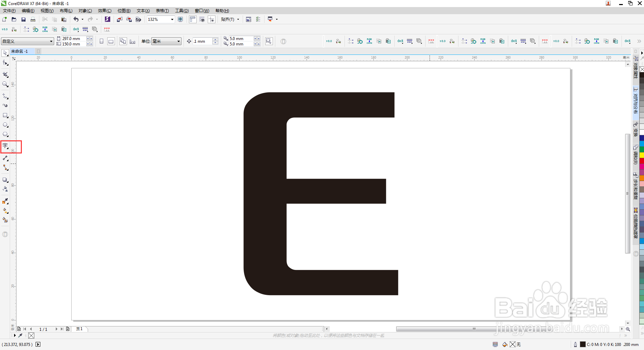Open the zoom level 132% dropdown
Viewport: 644px width, 350px height.
click(172, 20)
